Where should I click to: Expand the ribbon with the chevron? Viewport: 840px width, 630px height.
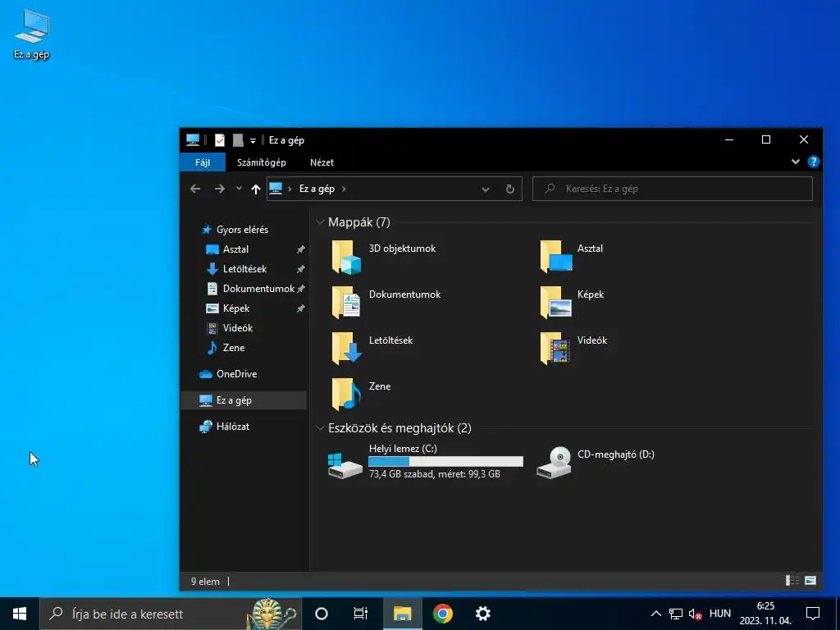pos(796,162)
